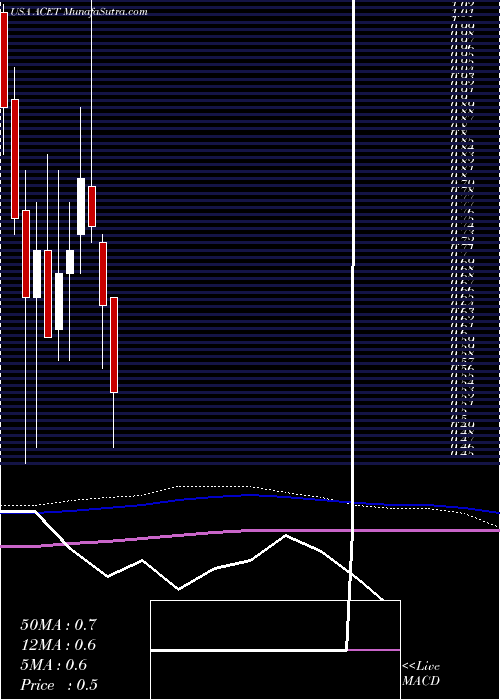Viewport: 500px width, 700px height.
Task: Click the Price : 0.5 readout
Action: 59,685
